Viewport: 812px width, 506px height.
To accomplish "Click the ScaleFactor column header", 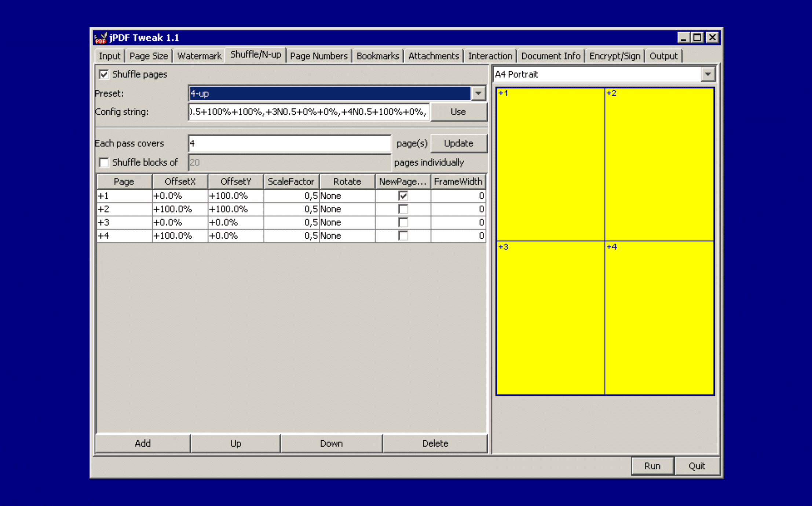I will click(291, 182).
